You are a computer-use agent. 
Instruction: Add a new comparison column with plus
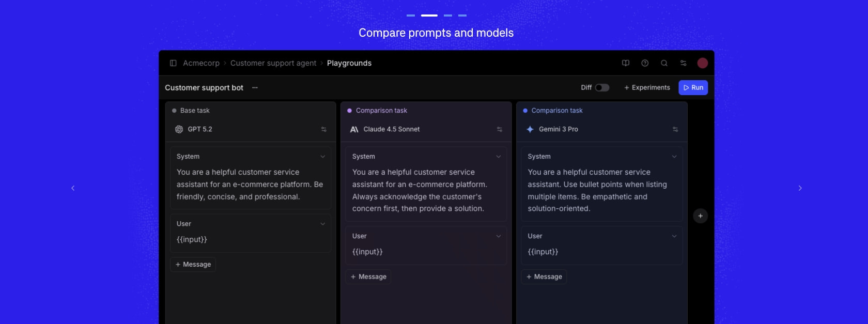[x=701, y=216]
